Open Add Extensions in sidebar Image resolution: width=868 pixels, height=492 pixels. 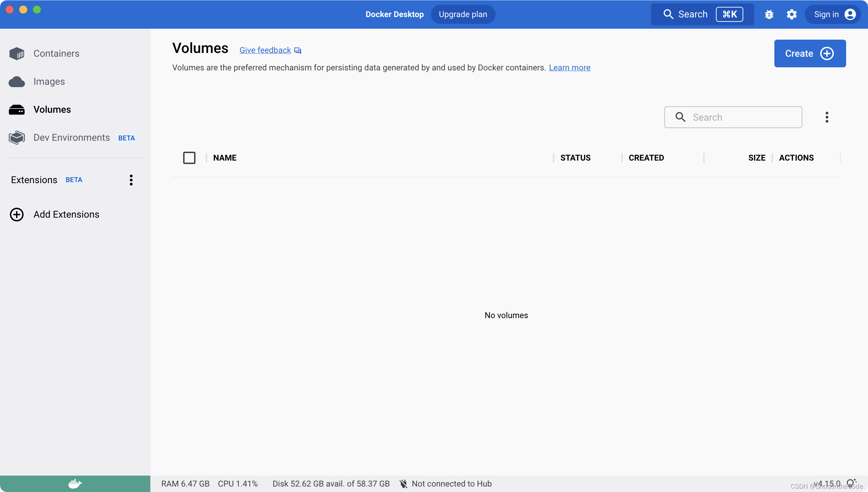coord(66,215)
